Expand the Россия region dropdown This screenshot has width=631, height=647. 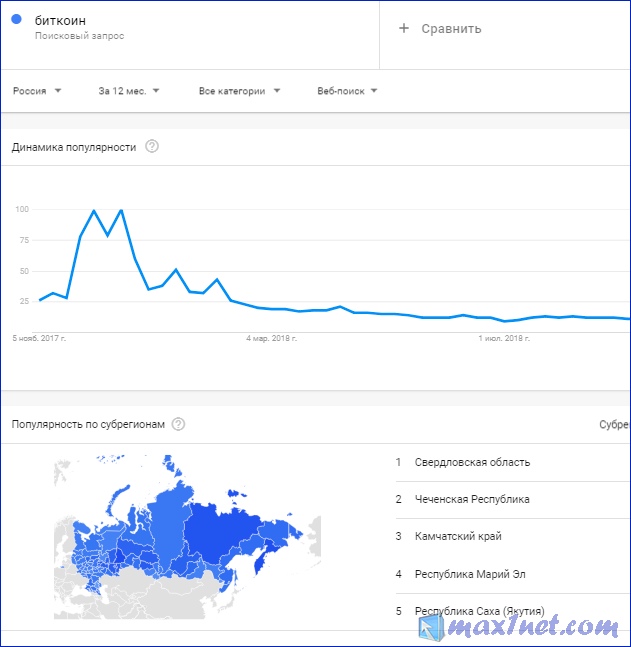(x=37, y=91)
